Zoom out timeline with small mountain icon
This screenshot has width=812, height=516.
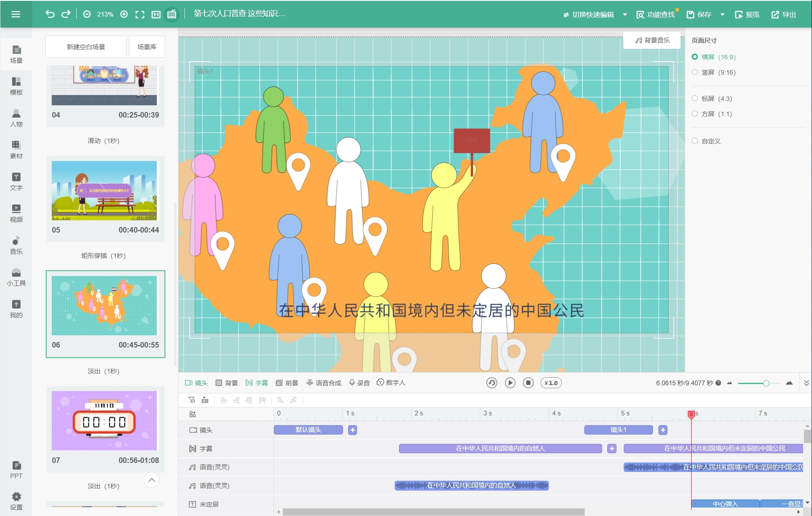729,383
